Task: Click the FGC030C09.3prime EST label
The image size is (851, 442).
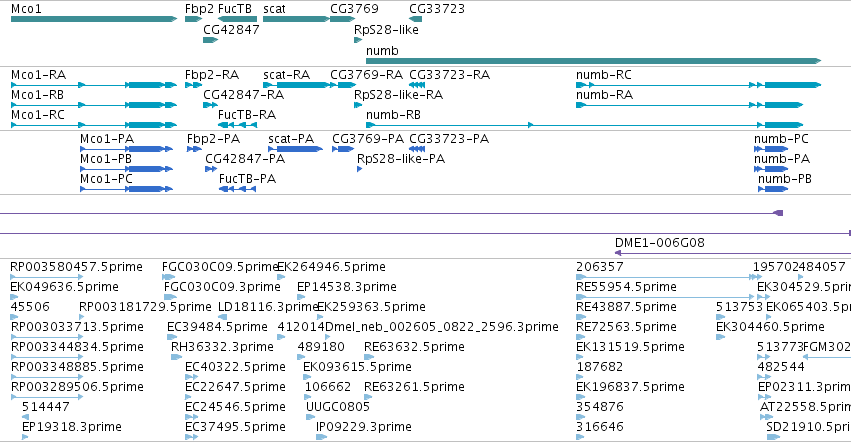Action: tap(223, 287)
